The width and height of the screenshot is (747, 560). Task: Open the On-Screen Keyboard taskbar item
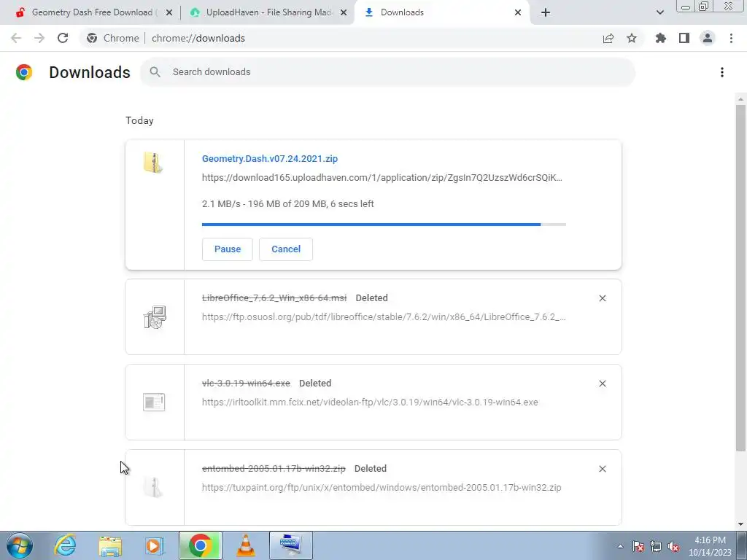tap(290, 545)
